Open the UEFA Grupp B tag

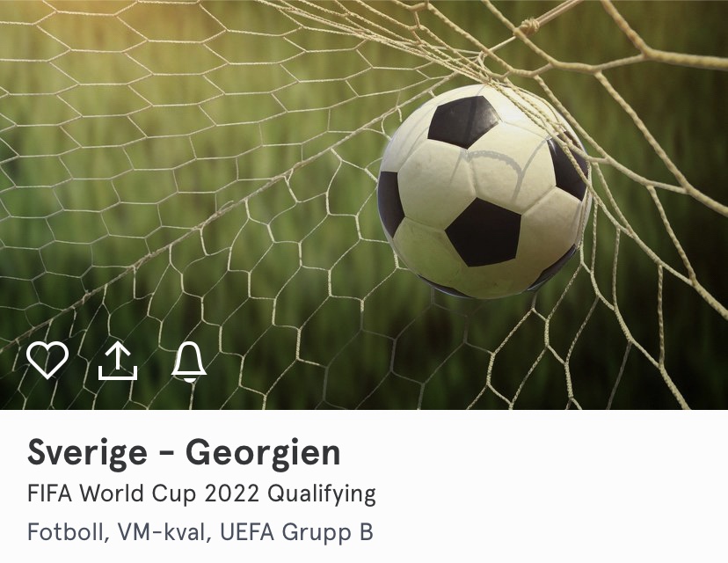tap(296, 532)
